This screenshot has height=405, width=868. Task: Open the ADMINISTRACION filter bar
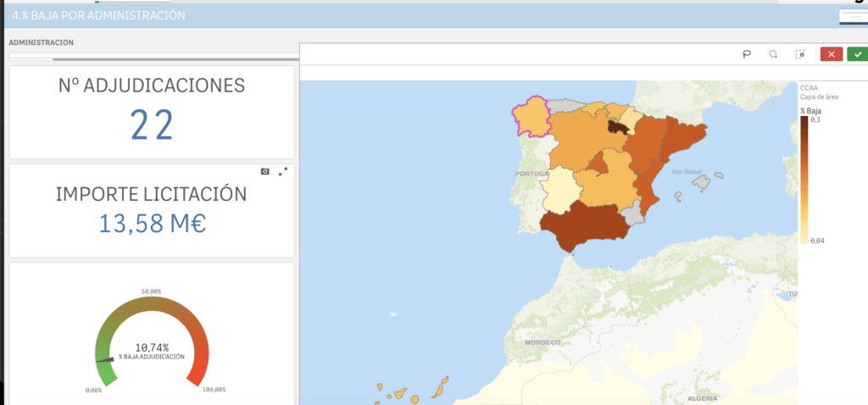(x=154, y=57)
